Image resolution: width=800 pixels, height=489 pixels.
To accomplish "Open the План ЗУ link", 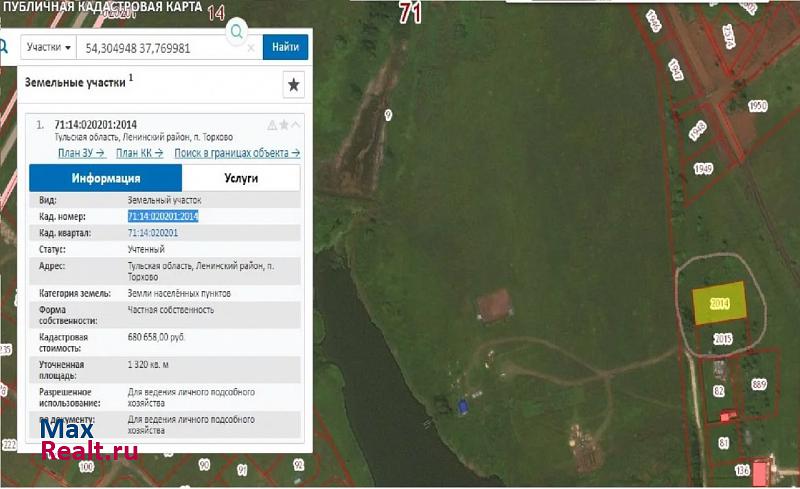I will tap(81, 153).
